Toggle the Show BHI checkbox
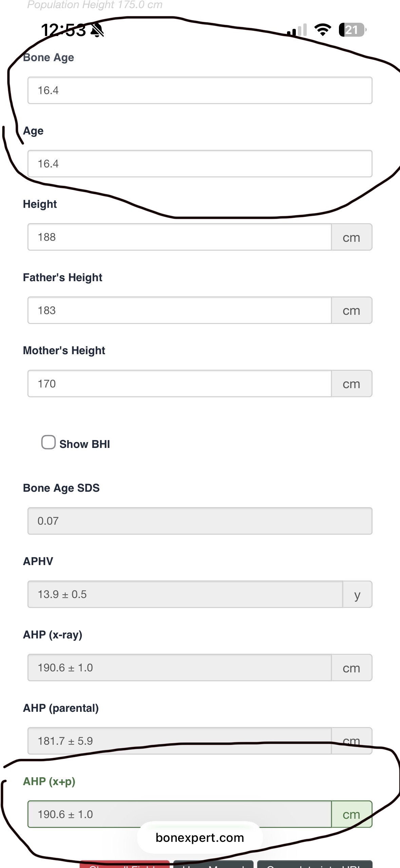Viewport: 400px width, 868px height. point(49,442)
